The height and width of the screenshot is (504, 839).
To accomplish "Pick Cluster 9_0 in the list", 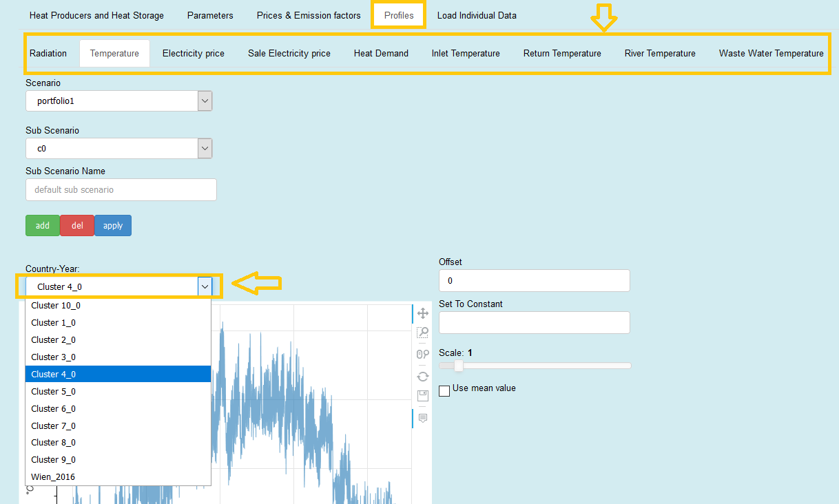I will tap(118, 460).
